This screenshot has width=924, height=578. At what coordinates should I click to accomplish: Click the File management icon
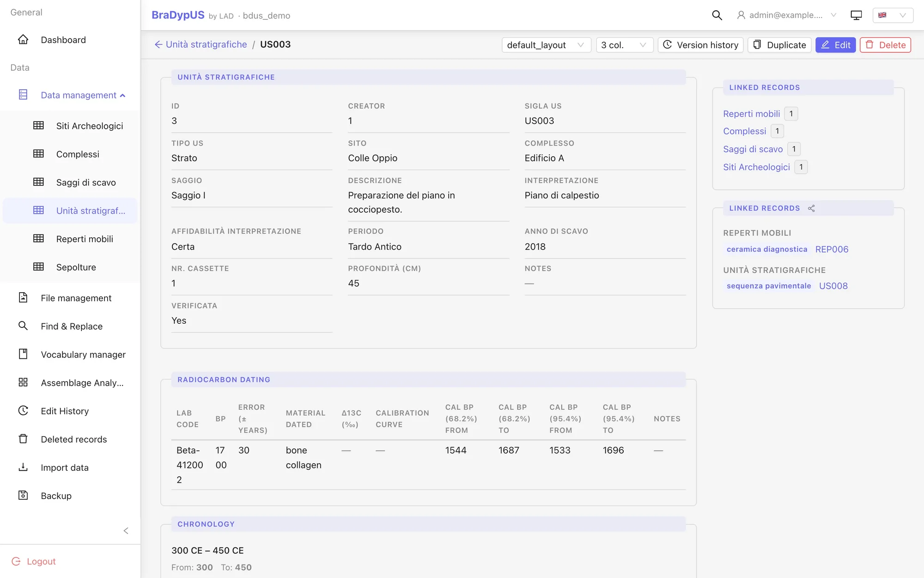(23, 298)
